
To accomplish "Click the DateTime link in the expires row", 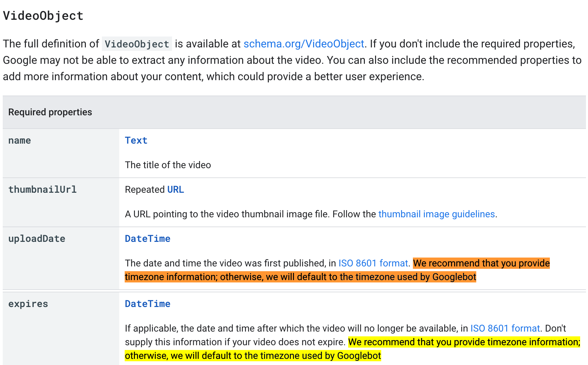I will [x=148, y=304].
